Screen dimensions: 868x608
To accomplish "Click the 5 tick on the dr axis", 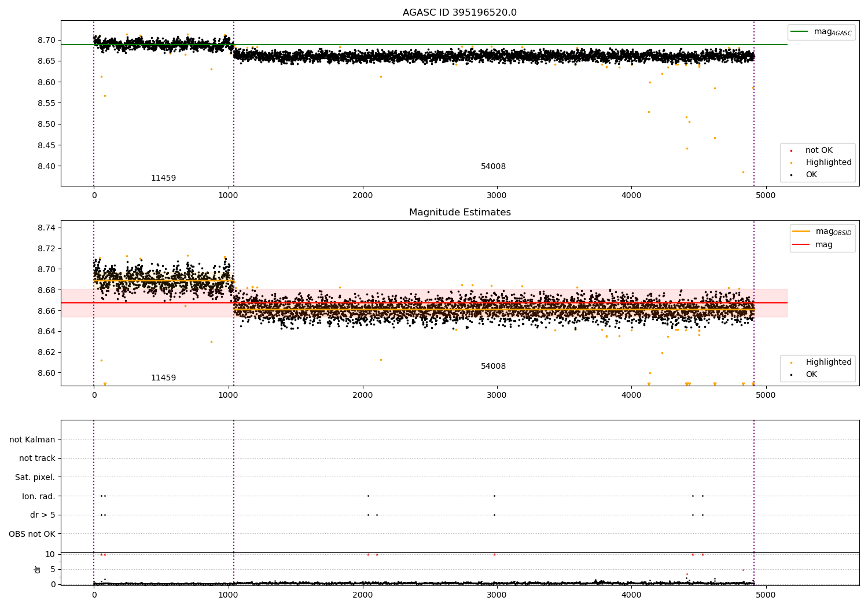I will pyautogui.click(x=53, y=569).
